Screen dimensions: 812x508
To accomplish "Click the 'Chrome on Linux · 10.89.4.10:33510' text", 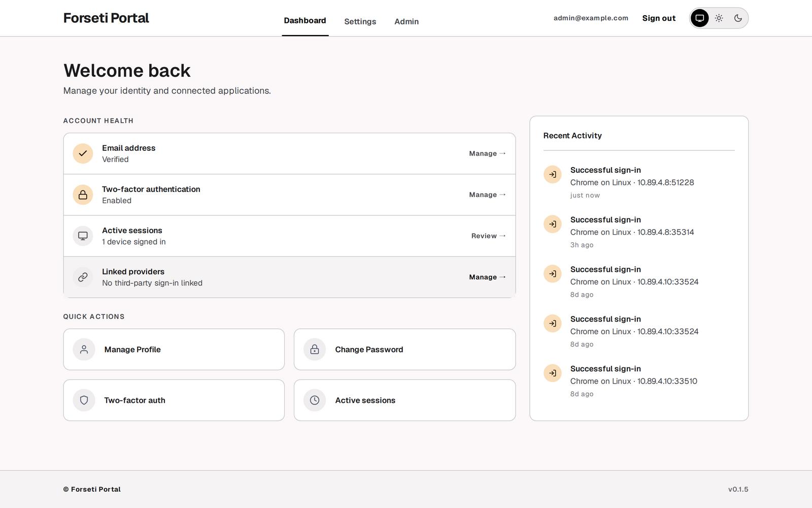I will [x=634, y=381].
